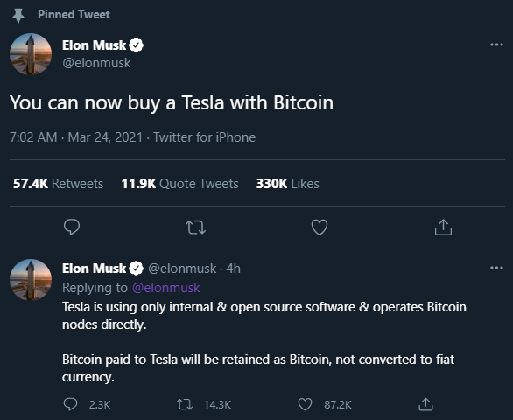View the 57.4K Retweets list
Screen dimensions: 513x420
tap(58, 184)
